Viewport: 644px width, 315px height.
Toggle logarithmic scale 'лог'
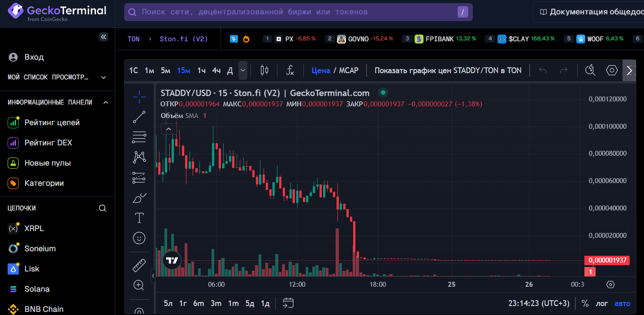point(602,303)
